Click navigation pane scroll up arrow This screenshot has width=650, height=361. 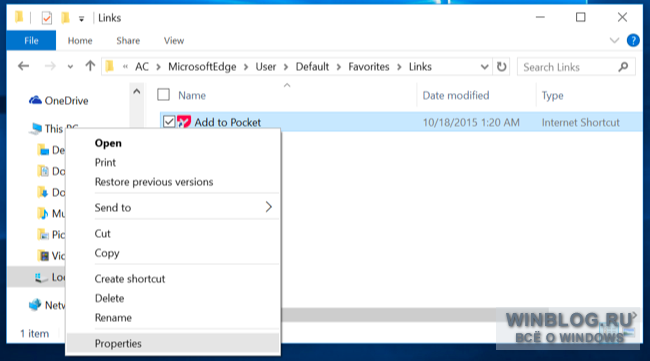pos(136,92)
